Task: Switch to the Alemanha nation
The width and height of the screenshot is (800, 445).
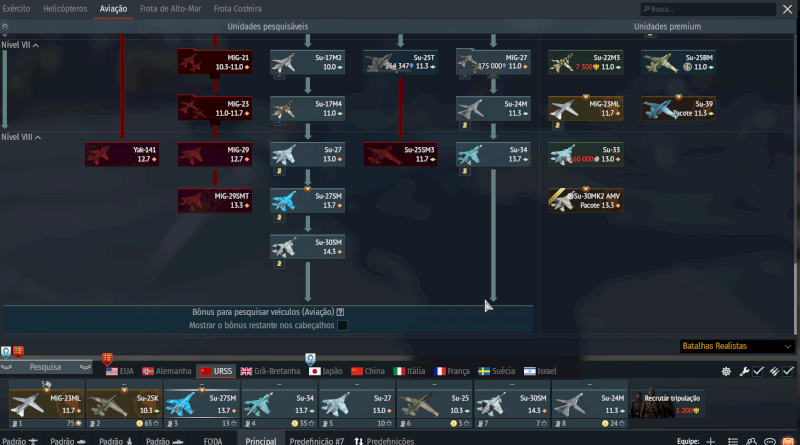Action: coord(167,371)
